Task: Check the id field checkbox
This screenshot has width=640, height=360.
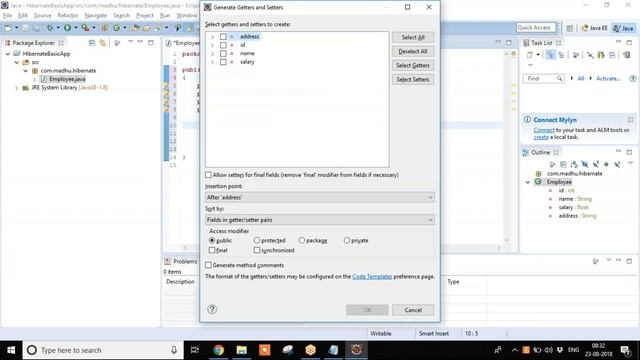Action: click(223, 45)
